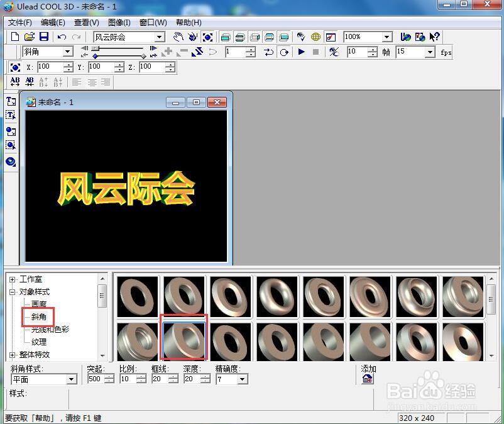
Task: Collapse the 对象样式 tree node
Action: pos(12,292)
